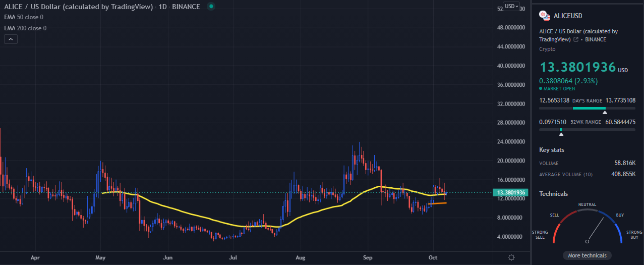Open the USD currency dropdown
Viewport: 644px width, 265px height.
[x=512, y=6]
